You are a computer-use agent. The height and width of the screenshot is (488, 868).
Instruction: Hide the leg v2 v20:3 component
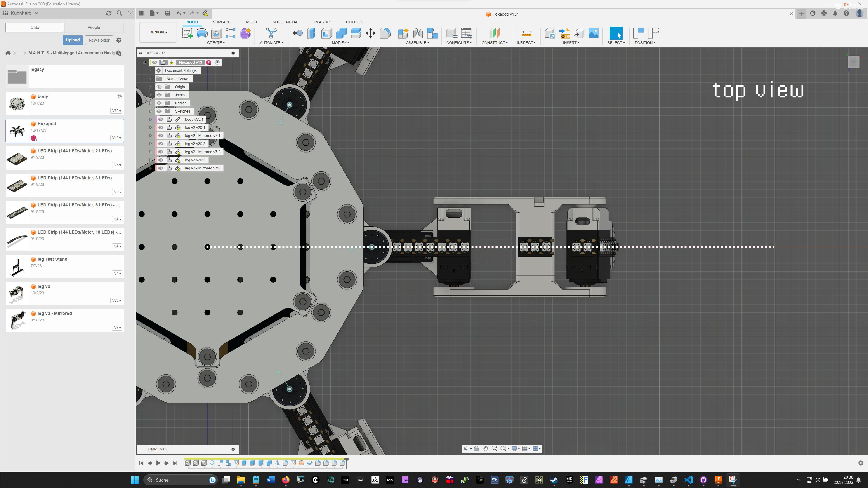pos(161,160)
